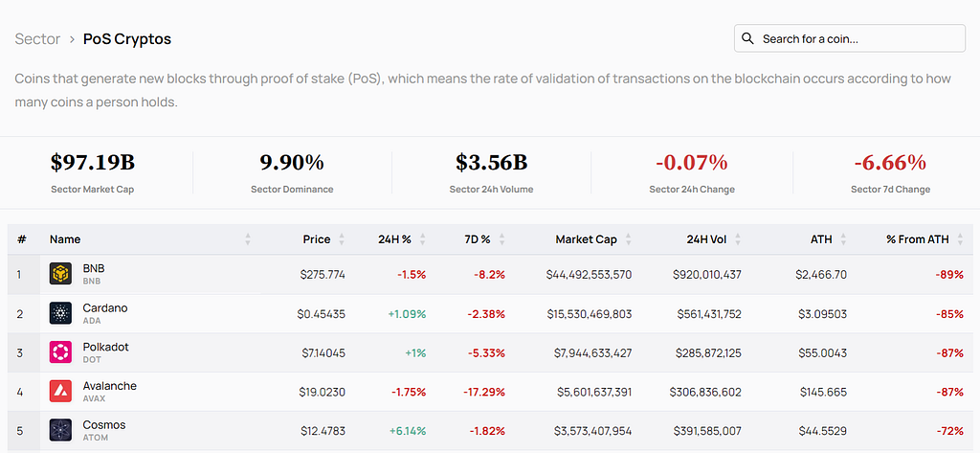Sort by 24H Vol column arrows

(738, 239)
